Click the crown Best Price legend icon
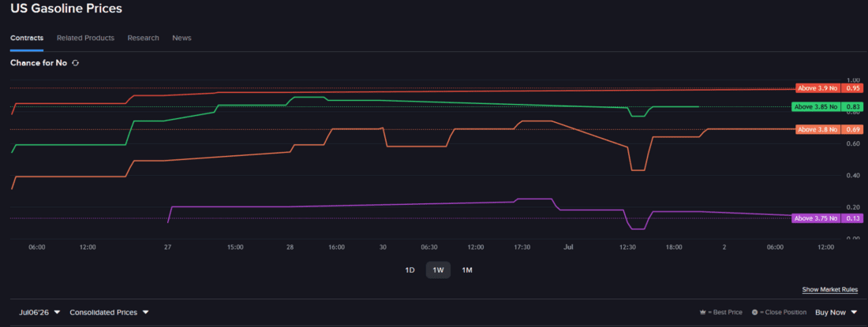Image resolution: width=868 pixels, height=327 pixels. (x=703, y=313)
